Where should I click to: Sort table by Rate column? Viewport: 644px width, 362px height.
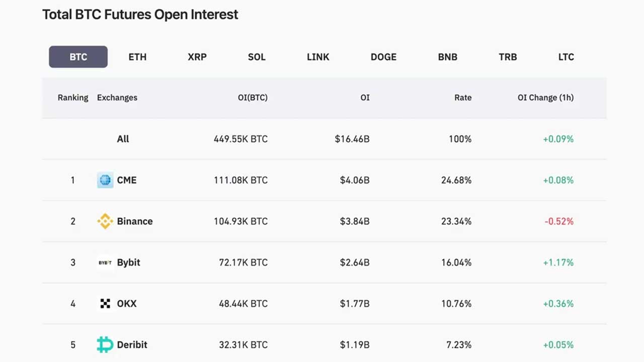click(x=463, y=98)
